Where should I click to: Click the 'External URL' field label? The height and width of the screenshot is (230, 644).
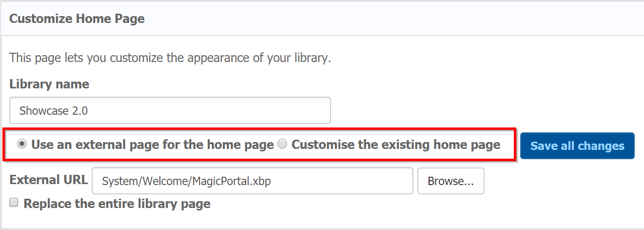pyautogui.click(x=49, y=180)
